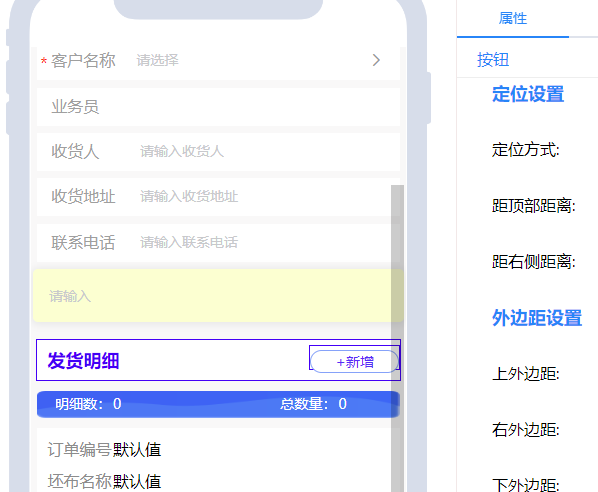Click the yellow 请输入 text area
Screen dimensions: 598x492
218,296
